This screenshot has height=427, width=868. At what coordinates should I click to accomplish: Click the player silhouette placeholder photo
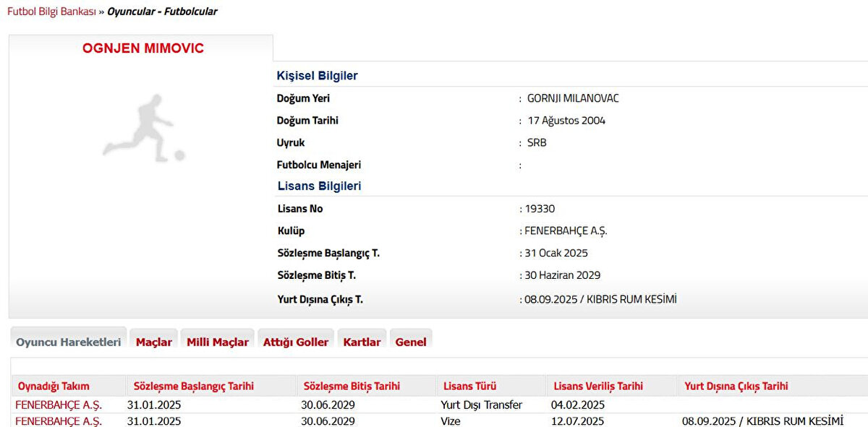pos(143,129)
